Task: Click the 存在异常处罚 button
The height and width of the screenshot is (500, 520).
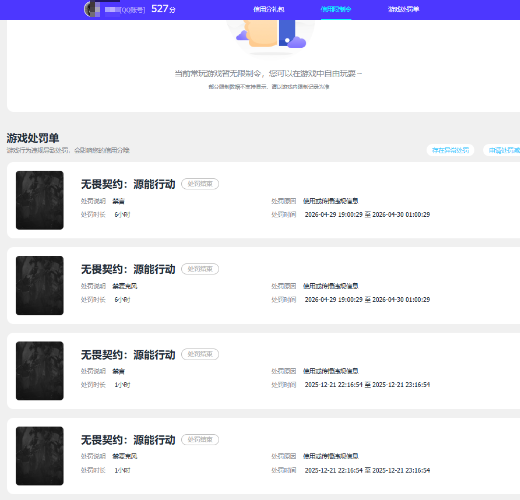Action: tap(450, 150)
